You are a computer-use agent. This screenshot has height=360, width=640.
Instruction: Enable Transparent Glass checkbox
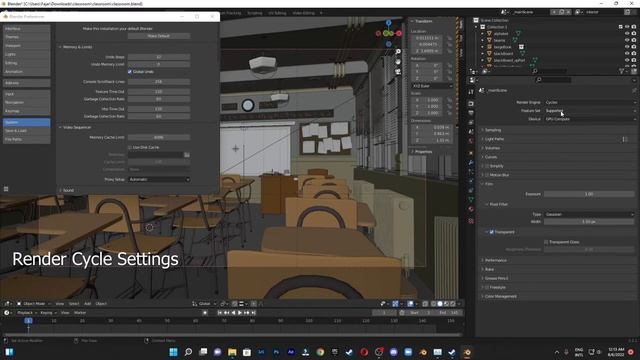pos(546,242)
